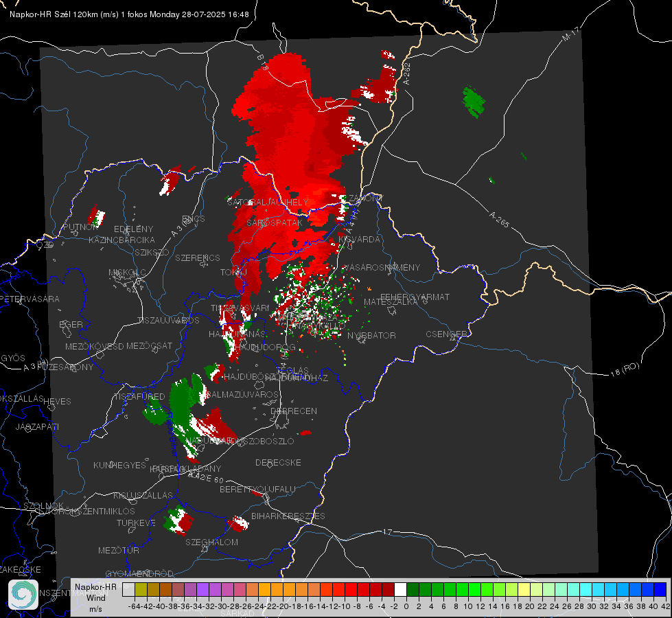
Task: Click the SÁROSPATAK label
Action: (x=275, y=222)
